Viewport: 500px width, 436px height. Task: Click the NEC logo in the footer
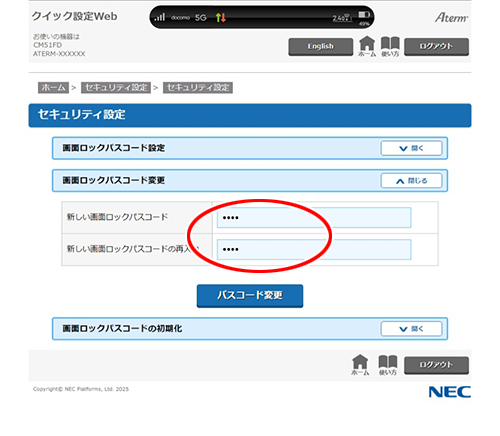click(450, 392)
